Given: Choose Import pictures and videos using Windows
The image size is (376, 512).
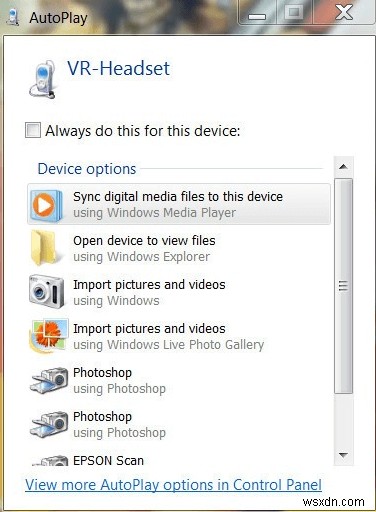Looking at the screenshot, I should [179, 292].
